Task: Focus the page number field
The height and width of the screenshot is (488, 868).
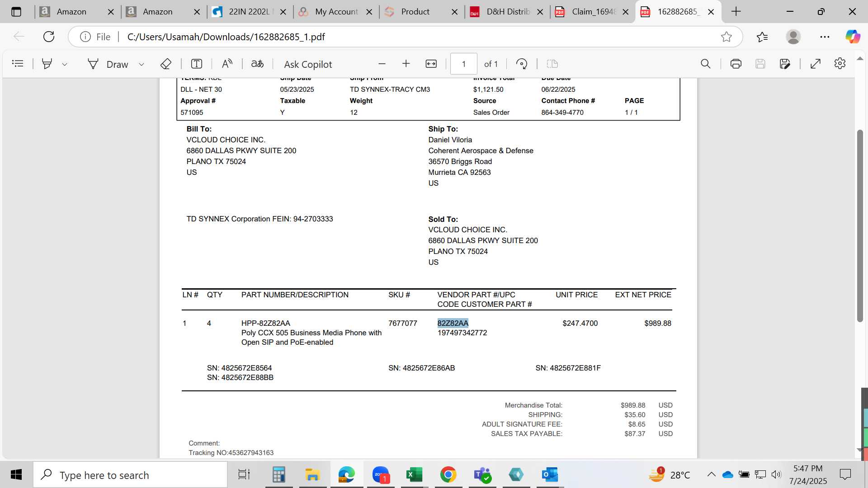Action: [463, 64]
